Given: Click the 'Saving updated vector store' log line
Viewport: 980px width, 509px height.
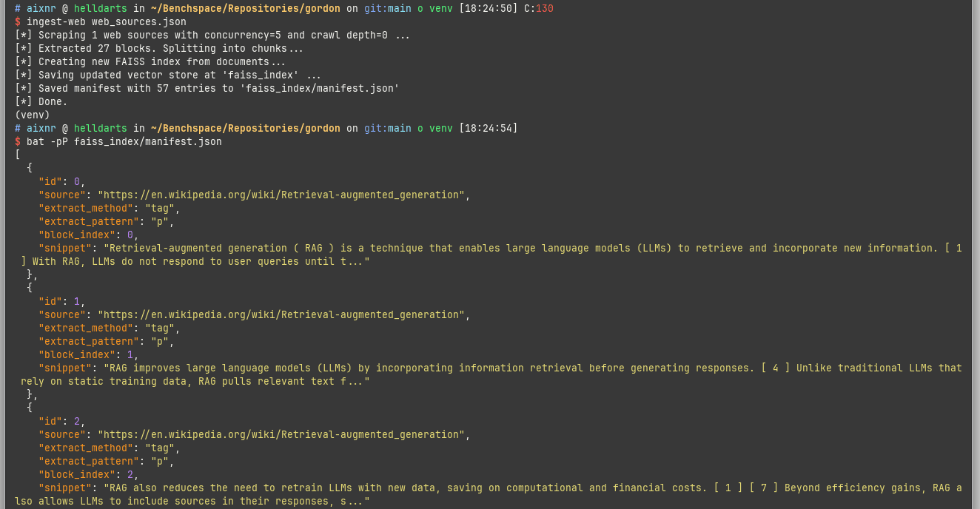Looking at the screenshot, I should click(168, 75).
